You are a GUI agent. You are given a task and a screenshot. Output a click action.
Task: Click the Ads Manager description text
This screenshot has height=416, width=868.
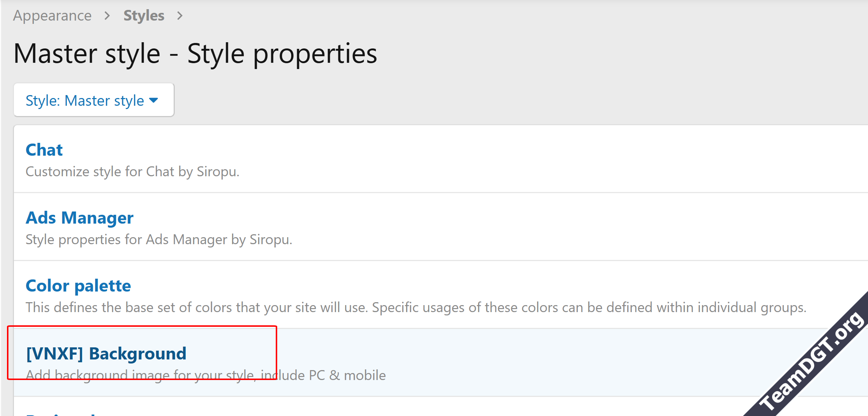[x=159, y=239]
